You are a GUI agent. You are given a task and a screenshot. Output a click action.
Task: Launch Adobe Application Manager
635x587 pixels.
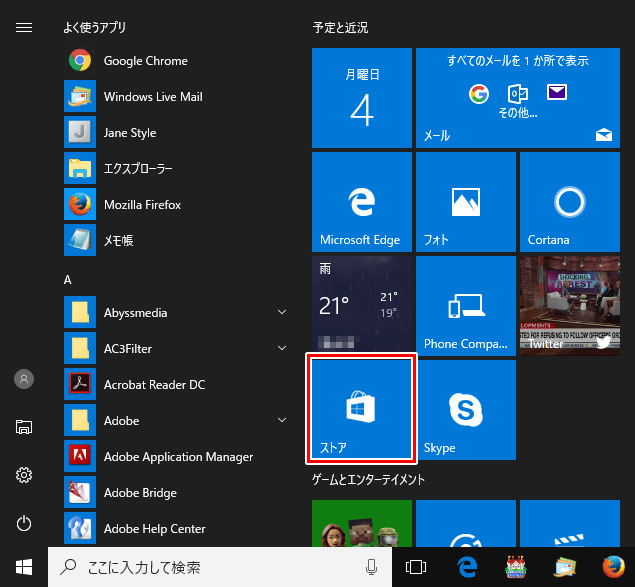pos(177,457)
